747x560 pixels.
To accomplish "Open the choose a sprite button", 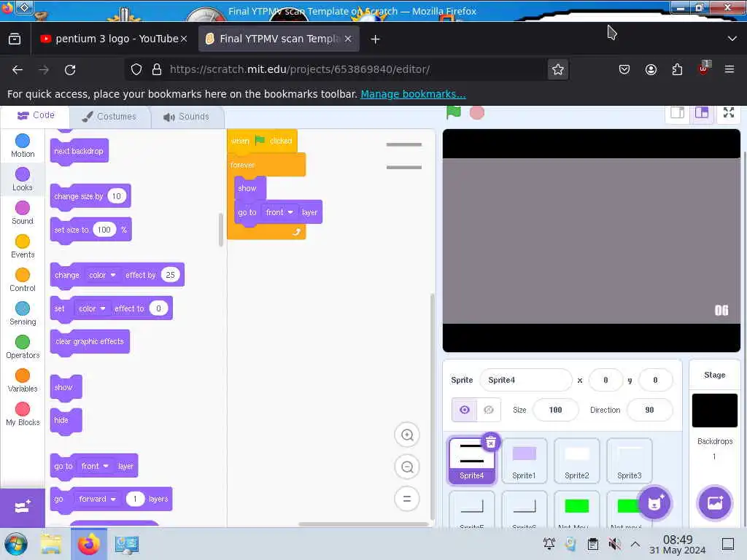I will point(654,503).
